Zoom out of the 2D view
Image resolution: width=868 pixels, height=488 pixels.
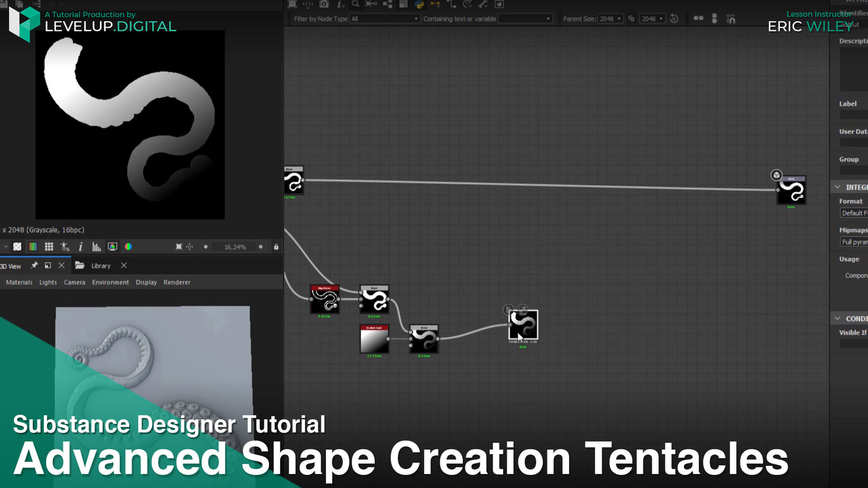pos(206,247)
